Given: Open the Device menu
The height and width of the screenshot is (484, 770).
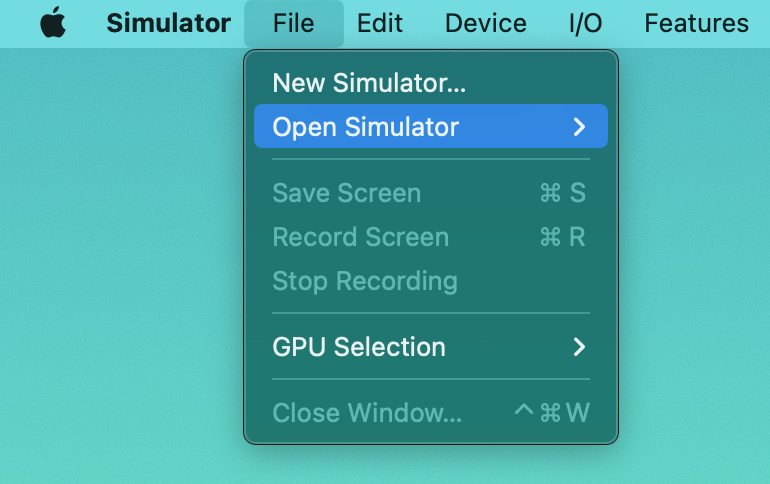Looking at the screenshot, I should 486,23.
